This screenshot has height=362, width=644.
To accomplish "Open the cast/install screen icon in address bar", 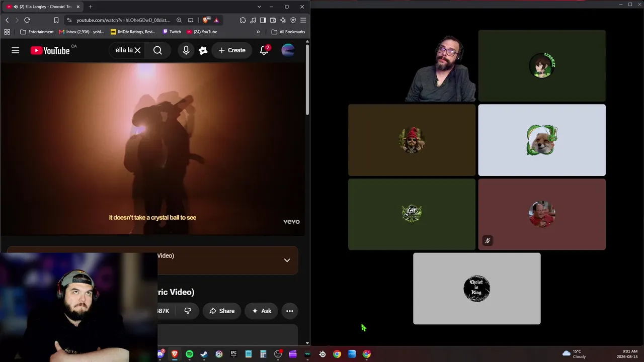I will coord(191,20).
